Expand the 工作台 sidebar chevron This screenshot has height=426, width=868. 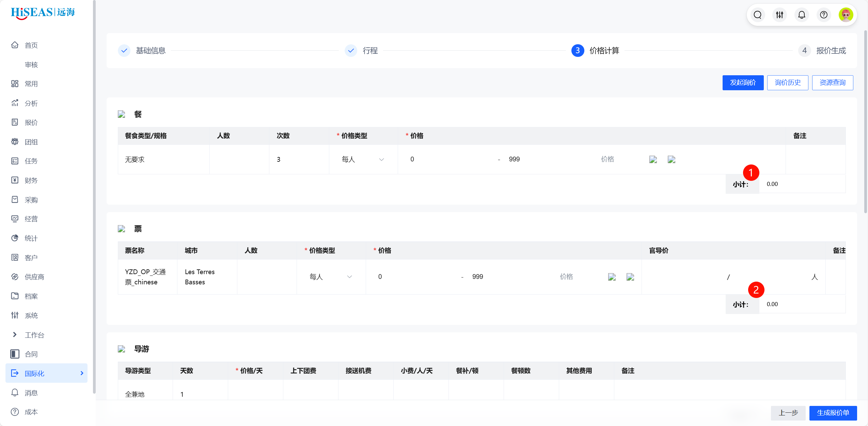[x=15, y=335]
